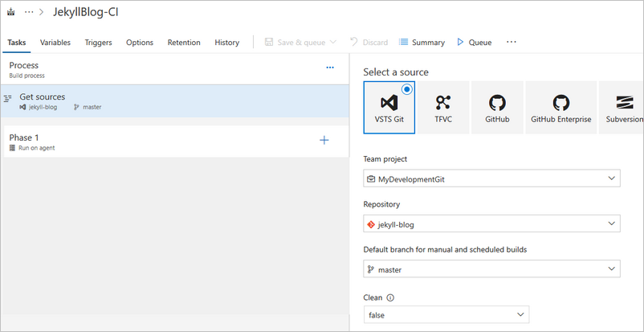The image size is (644, 332).
Task: Open the toolbar more options ellipsis
Action: pos(512,43)
